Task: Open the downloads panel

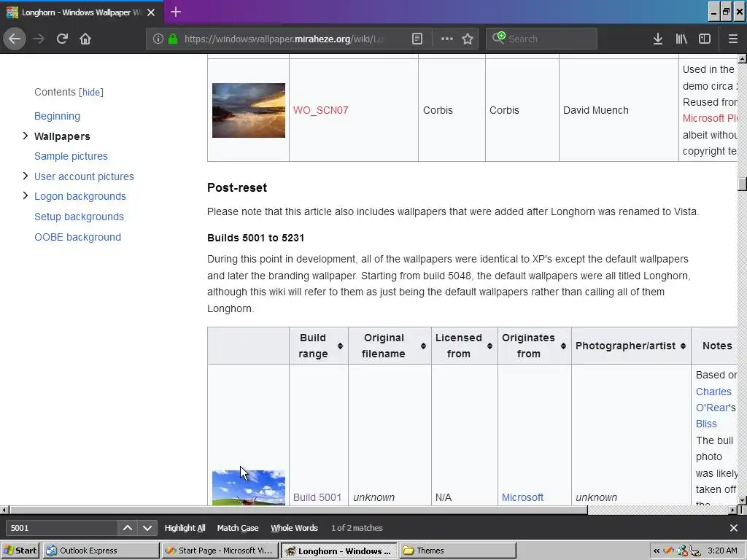Action: pos(658,39)
